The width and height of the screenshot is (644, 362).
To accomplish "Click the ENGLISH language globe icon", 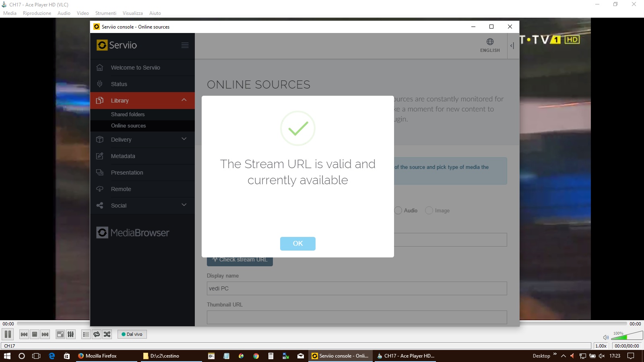I will pyautogui.click(x=490, y=42).
